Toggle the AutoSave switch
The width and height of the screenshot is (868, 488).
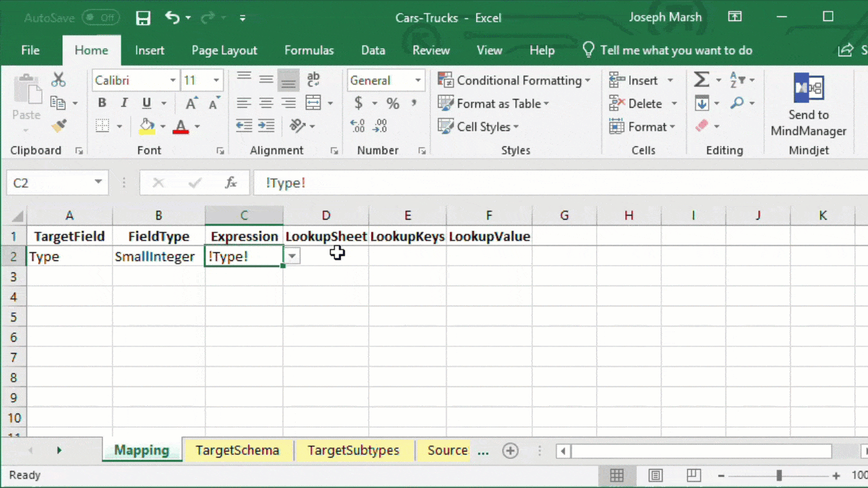[101, 18]
